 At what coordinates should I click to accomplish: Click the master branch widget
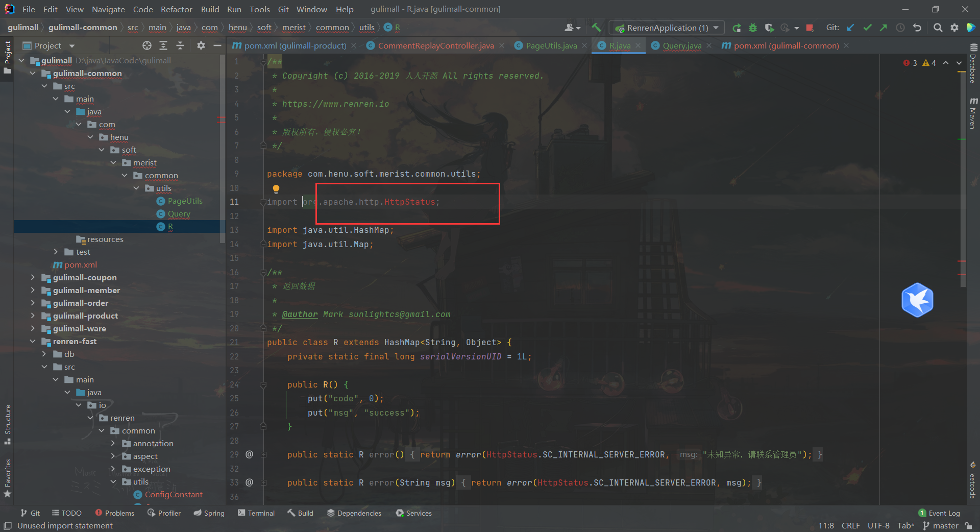(x=941, y=526)
